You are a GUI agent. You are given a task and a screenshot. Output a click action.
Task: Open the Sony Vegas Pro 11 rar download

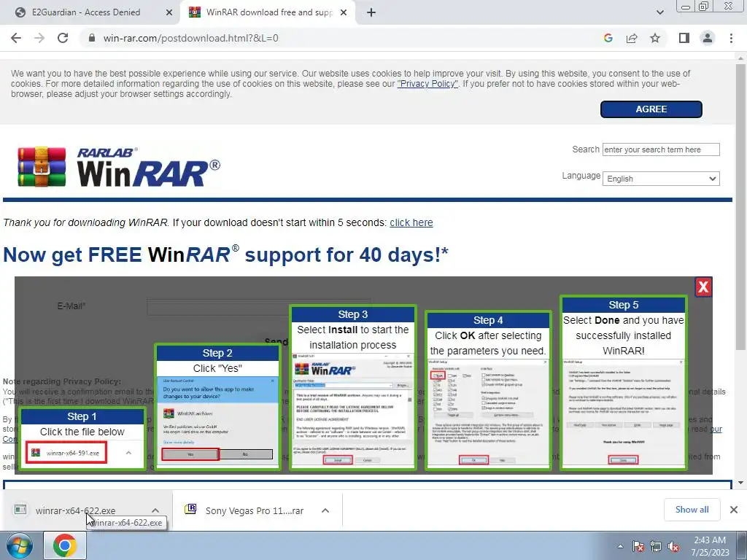click(x=255, y=510)
